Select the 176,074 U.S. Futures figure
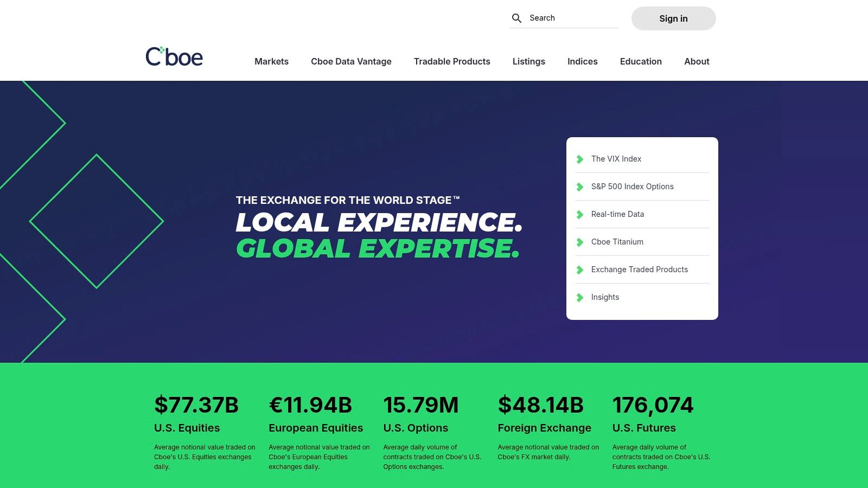Screen dimensions: 868x488 [653, 405]
